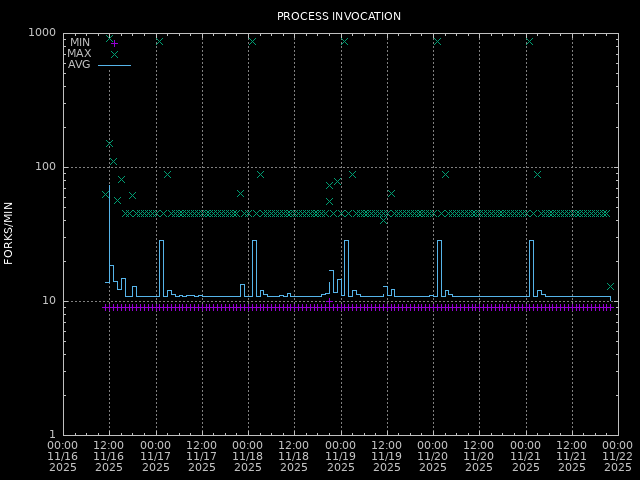The image size is (640, 480).
Task: Click the AVG legend line sample
Action: (x=114, y=65)
